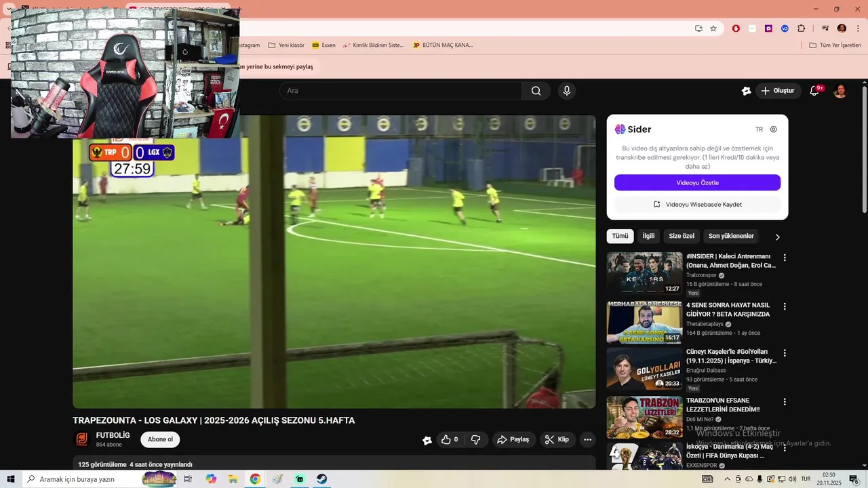This screenshot has height=488, width=868.
Task: Click the blue round extension icon
Action: coord(785,28)
